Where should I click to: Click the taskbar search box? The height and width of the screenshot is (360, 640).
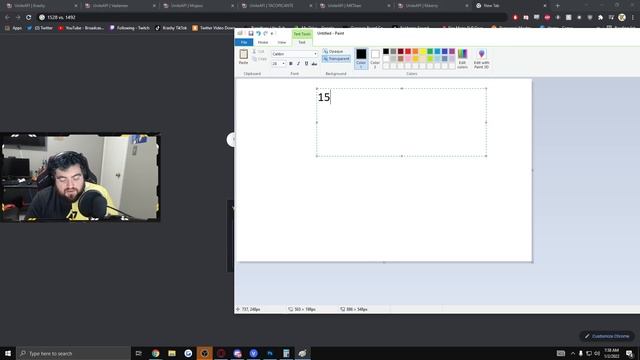point(73,353)
